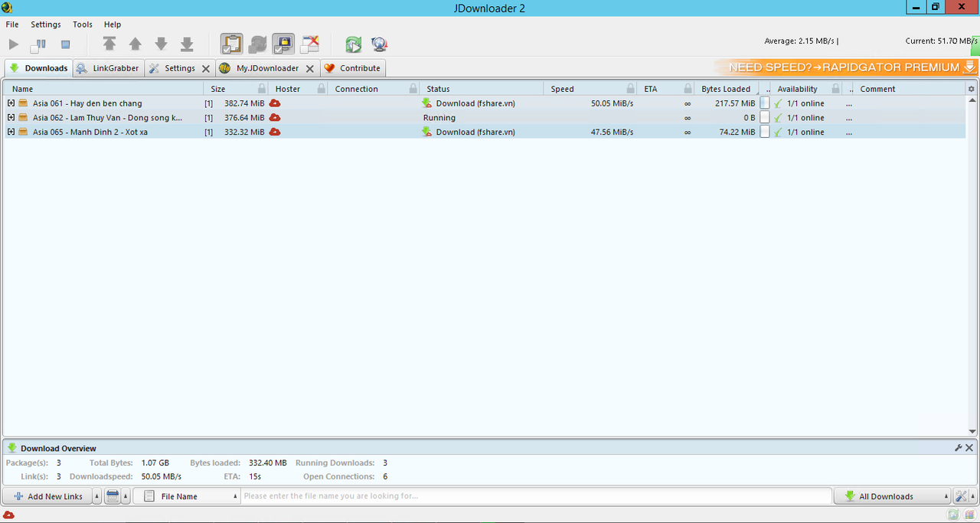
Task: Open the Help menu
Action: [113, 25]
